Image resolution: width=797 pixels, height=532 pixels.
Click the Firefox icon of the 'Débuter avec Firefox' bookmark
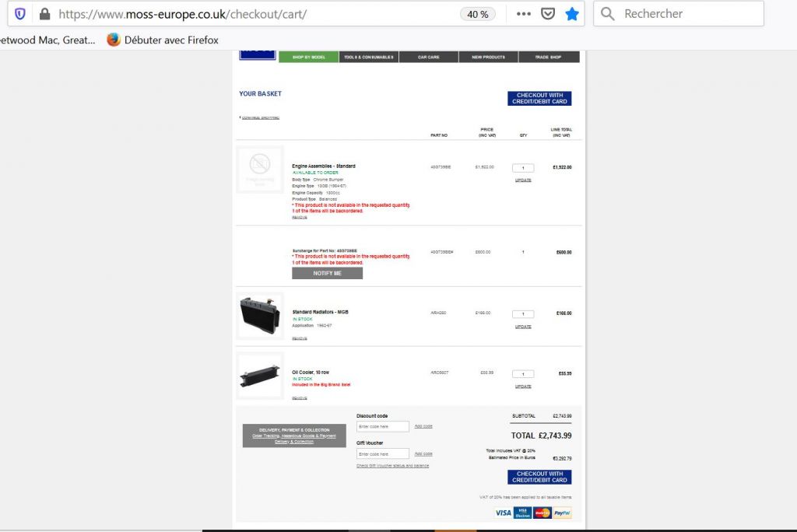pos(114,40)
